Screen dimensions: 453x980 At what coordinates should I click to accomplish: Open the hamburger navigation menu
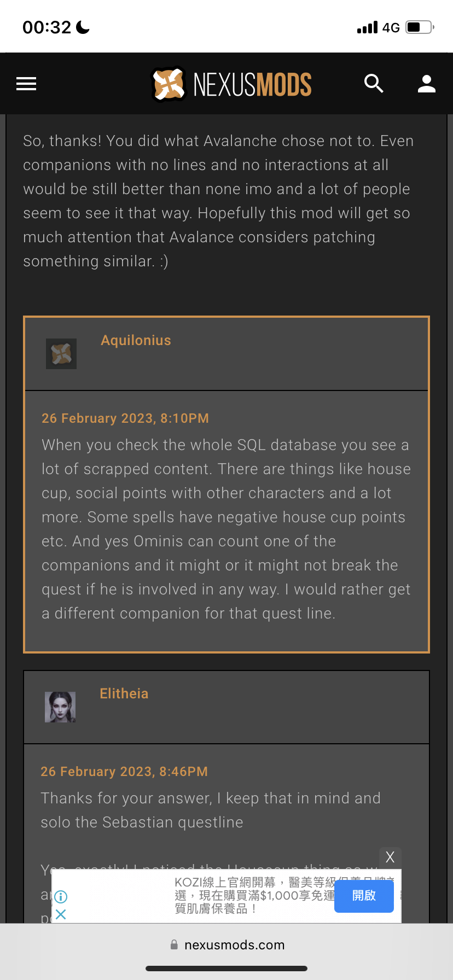pyautogui.click(x=26, y=84)
